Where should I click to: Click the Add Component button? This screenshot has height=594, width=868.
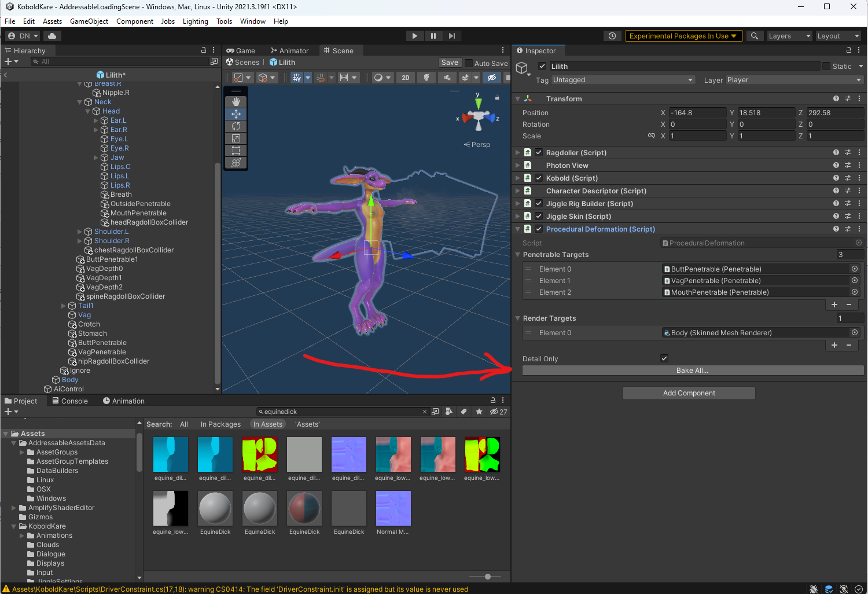(x=689, y=393)
